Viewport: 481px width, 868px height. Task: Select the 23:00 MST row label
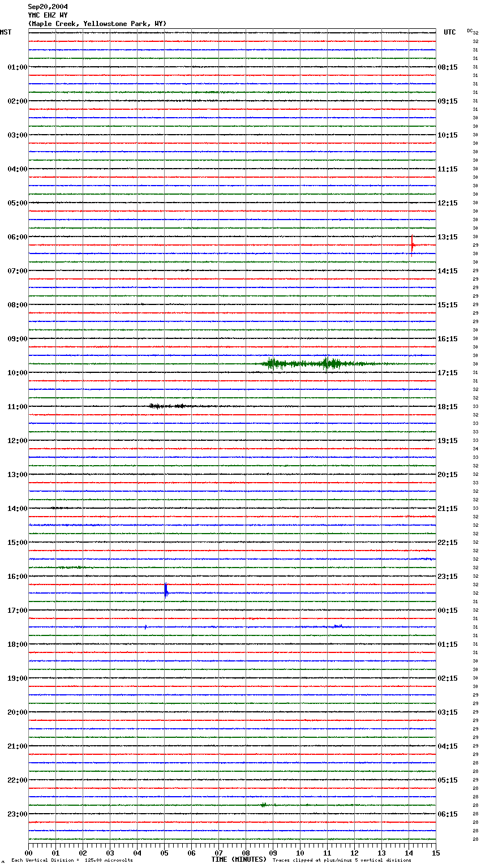17,814
